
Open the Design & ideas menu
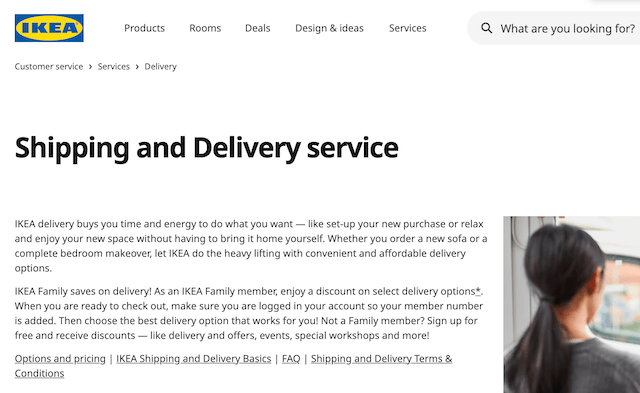click(x=329, y=28)
